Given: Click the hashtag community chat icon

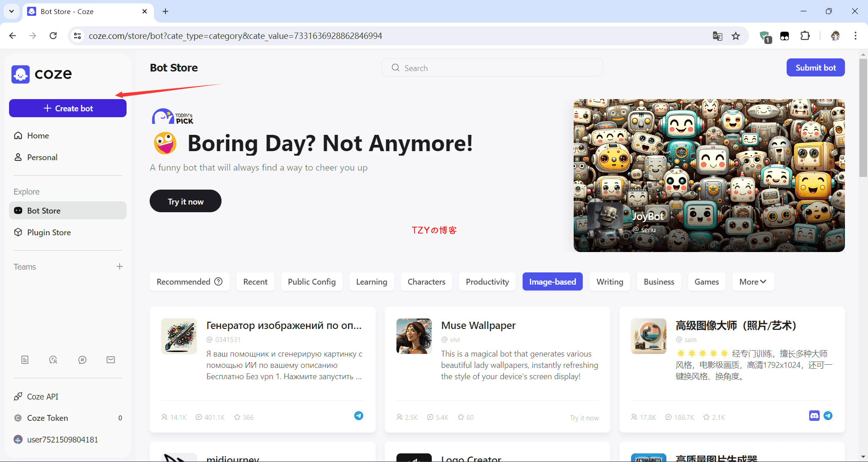Looking at the screenshot, I should point(82,360).
